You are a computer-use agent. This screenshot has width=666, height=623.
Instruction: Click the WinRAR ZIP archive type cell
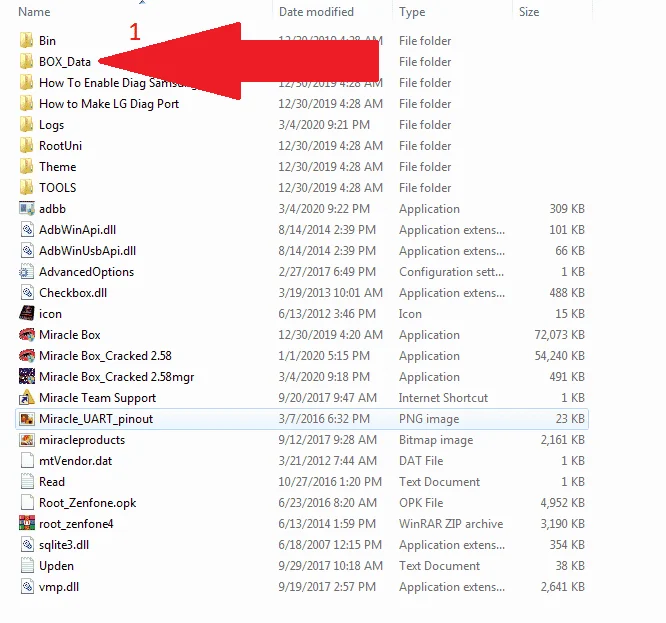point(451,524)
